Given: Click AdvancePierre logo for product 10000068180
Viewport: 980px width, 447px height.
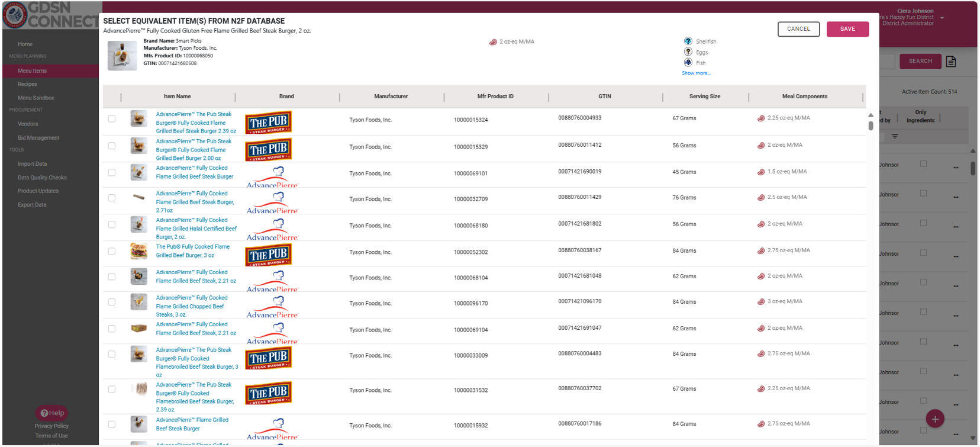Looking at the screenshot, I should pyautogui.click(x=273, y=229).
